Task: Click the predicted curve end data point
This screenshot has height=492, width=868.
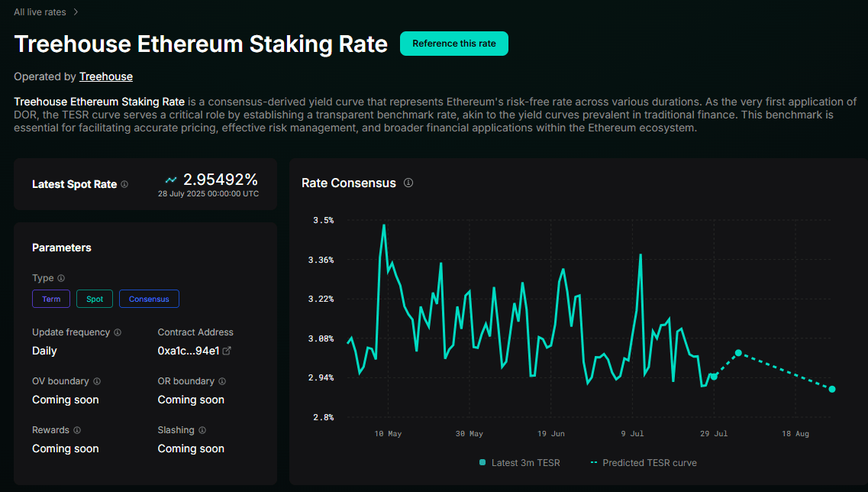Action: tap(832, 389)
